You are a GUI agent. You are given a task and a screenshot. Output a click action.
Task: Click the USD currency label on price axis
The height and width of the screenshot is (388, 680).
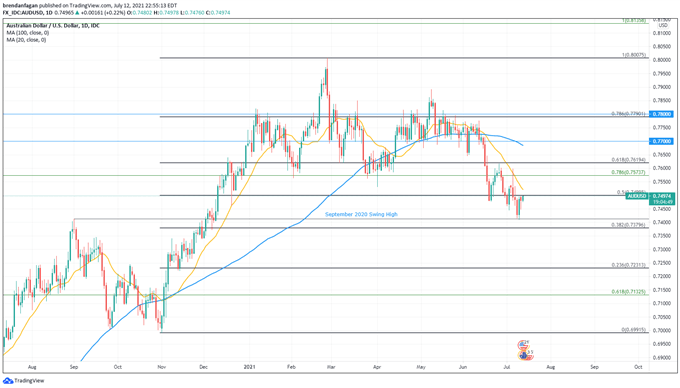click(x=663, y=26)
